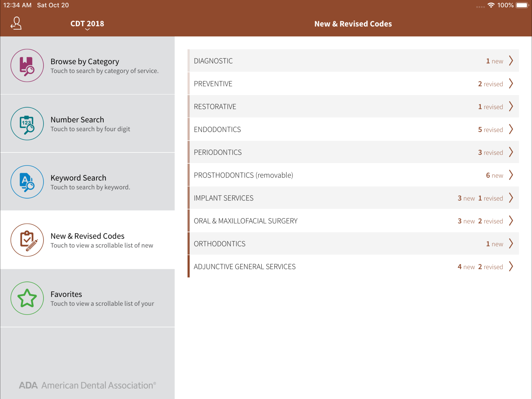Expand the ENDODONTICS row chevron
532x399 pixels.
511,129
